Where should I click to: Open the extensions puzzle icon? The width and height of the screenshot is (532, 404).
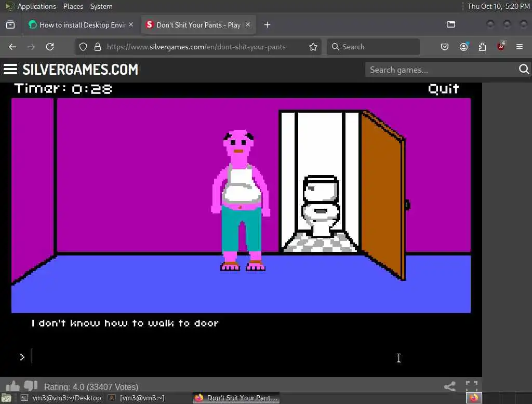pos(482,47)
